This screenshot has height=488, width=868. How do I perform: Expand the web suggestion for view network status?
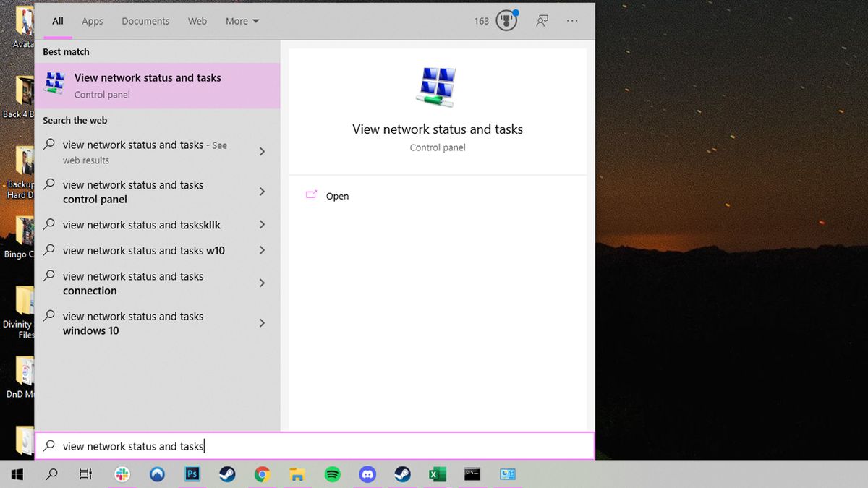pos(262,152)
